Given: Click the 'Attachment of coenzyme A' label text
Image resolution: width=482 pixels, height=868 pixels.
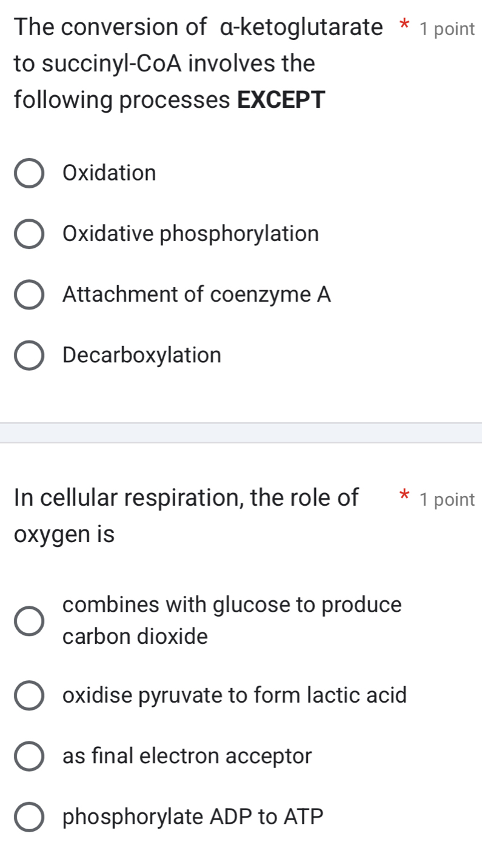Looking at the screenshot, I should (x=197, y=294).
